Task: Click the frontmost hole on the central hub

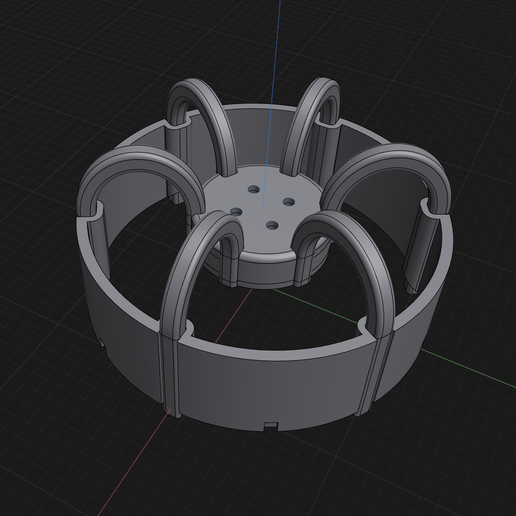Action: click(x=272, y=225)
